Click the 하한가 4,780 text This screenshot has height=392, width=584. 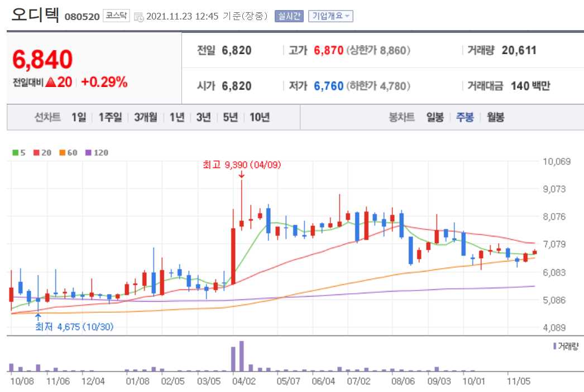point(379,86)
